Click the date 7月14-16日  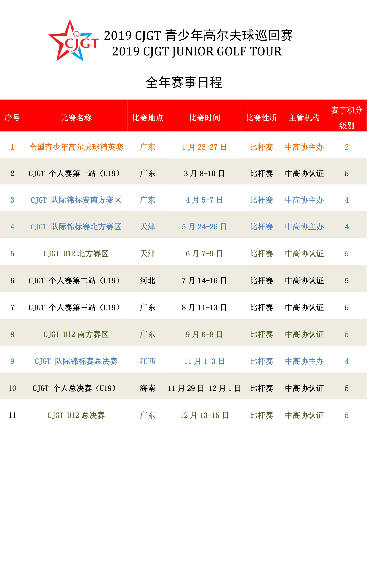point(205,281)
